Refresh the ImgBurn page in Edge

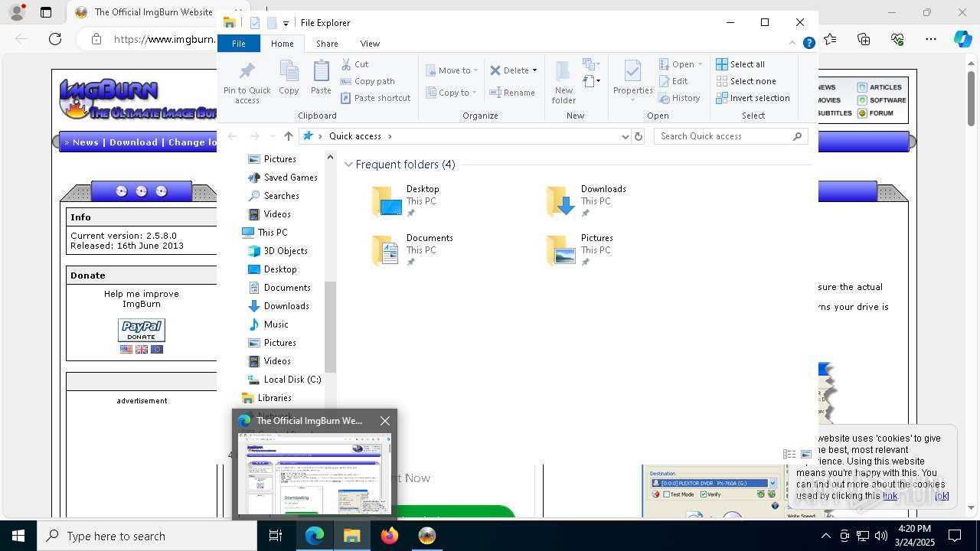coord(55,39)
